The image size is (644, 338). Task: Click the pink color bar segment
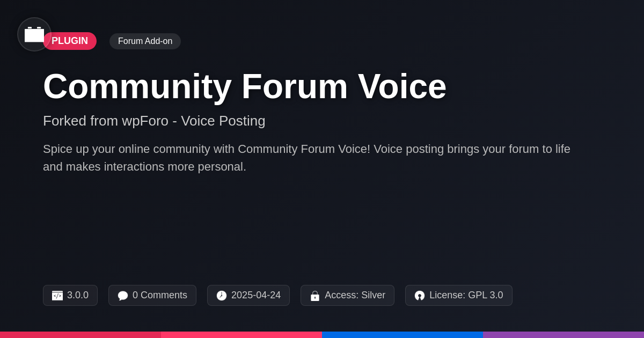click(x=241, y=335)
